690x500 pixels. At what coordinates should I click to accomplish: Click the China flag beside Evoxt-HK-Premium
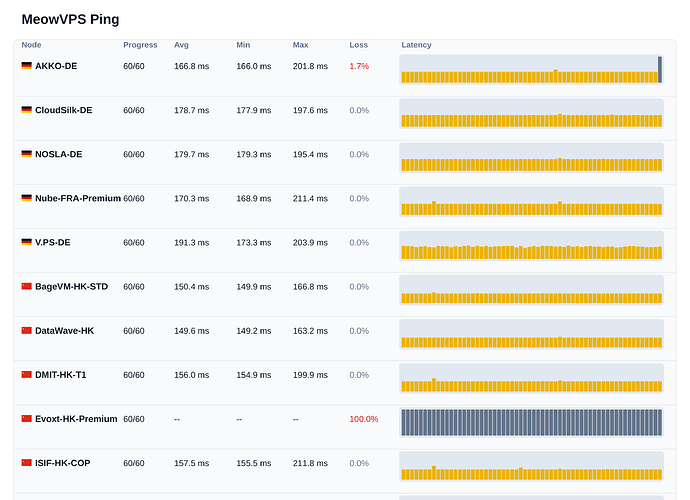point(26,419)
